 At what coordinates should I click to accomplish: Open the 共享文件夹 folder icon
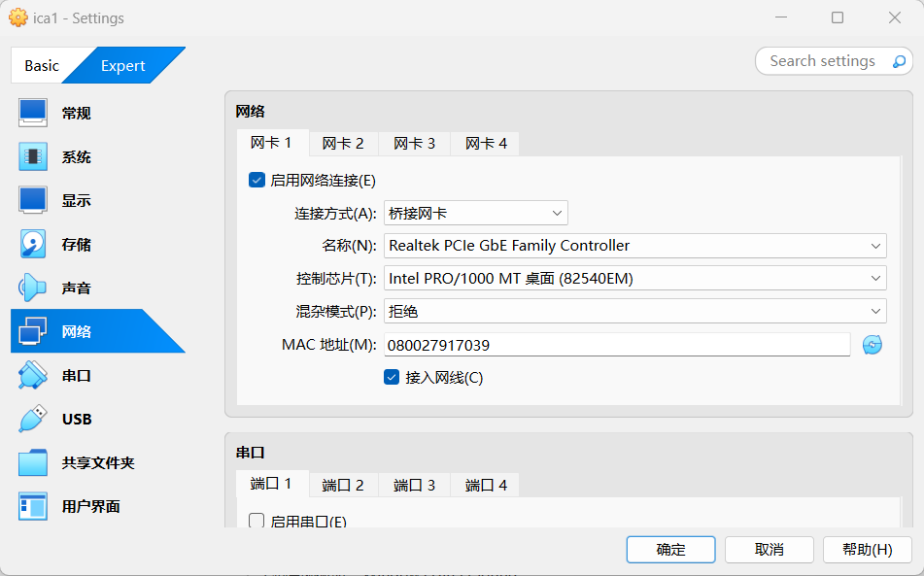(32, 462)
